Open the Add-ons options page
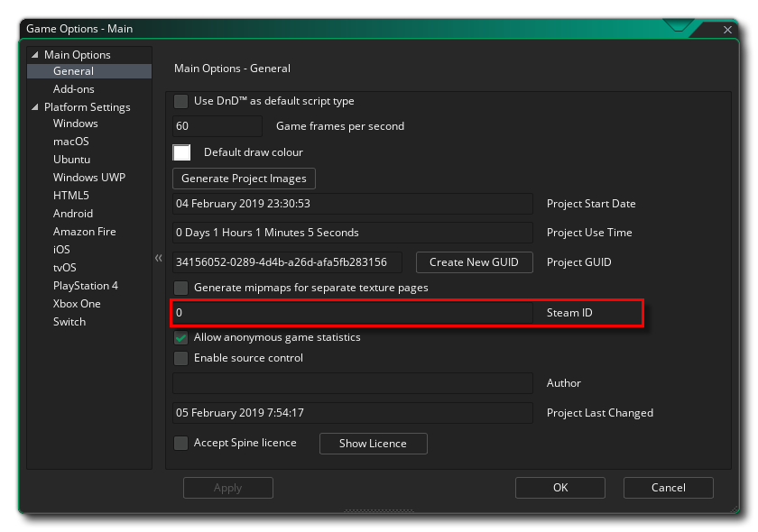Viewport: 758px width, 532px height. coord(73,89)
